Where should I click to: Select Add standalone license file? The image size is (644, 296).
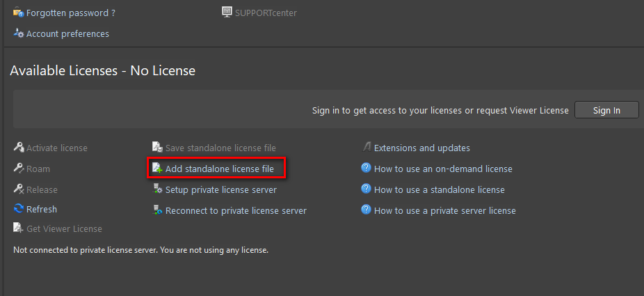pyautogui.click(x=220, y=169)
